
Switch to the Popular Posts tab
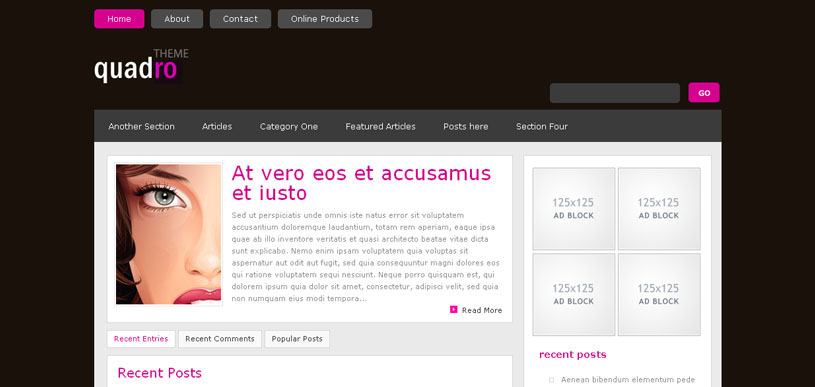[x=297, y=339]
